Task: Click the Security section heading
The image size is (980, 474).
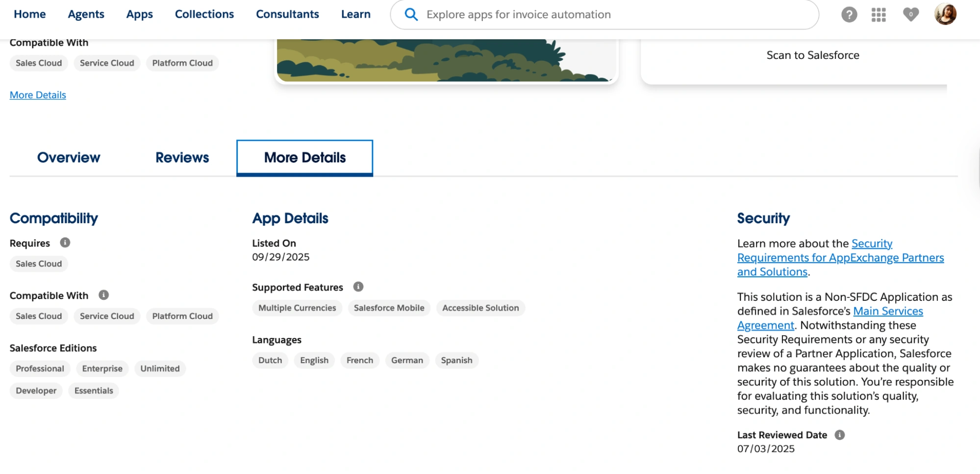Action: pyautogui.click(x=763, y=218)
